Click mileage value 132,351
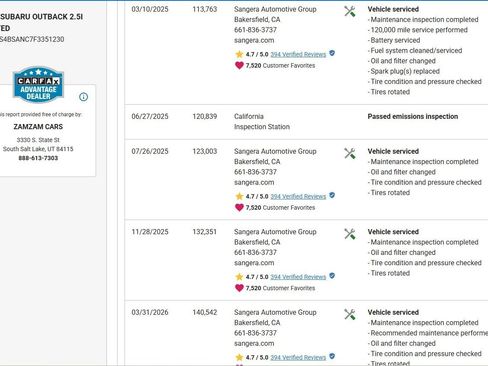 (x=205, y=232)
